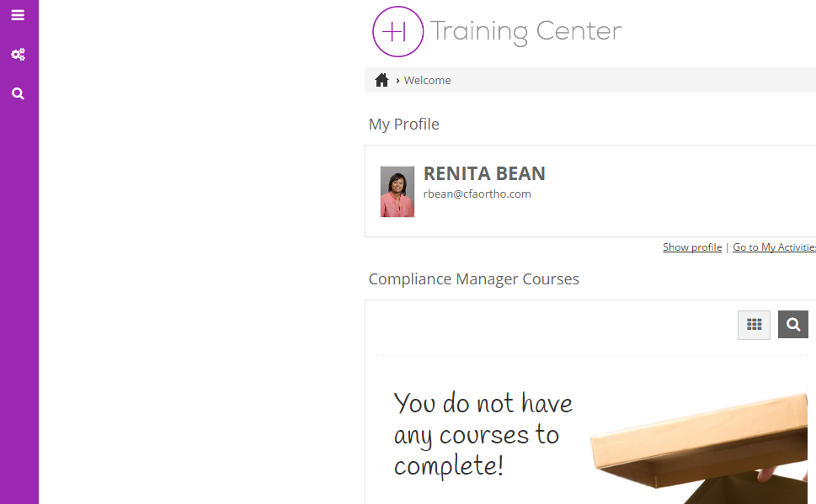Image resolution: width=816 pixels, height=504 pixels.
Task: Click the circular H logo
Action: pyautogui.click(x=397, y=32)
